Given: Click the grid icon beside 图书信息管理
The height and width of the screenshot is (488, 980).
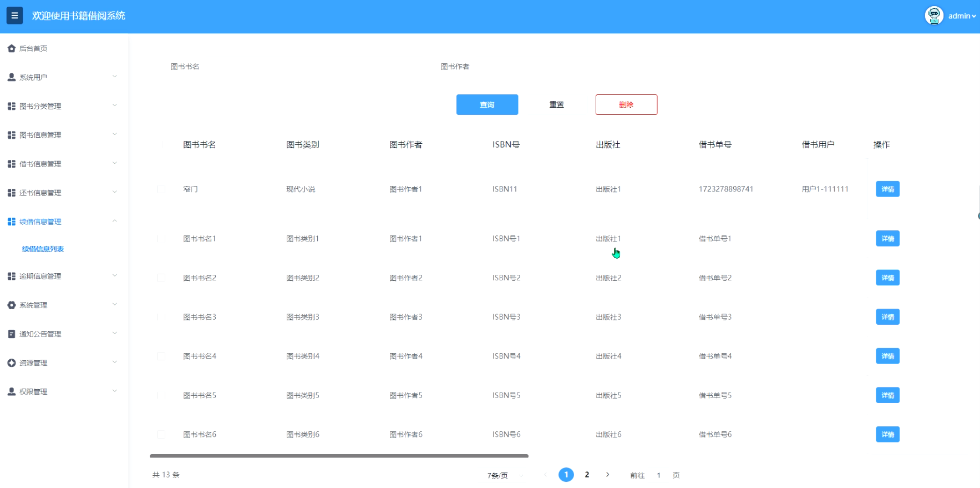Looking at the screenshot, I should pos(12,135).
